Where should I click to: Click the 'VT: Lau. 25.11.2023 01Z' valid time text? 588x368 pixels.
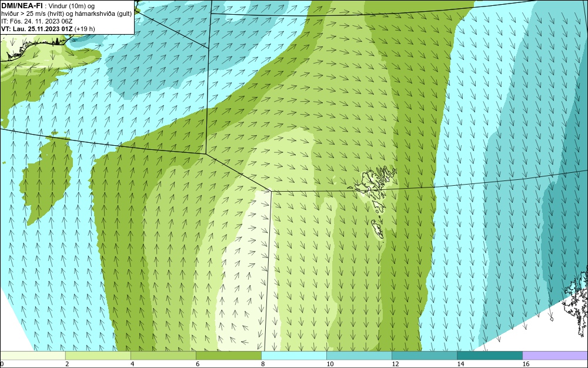click(36, 29)
